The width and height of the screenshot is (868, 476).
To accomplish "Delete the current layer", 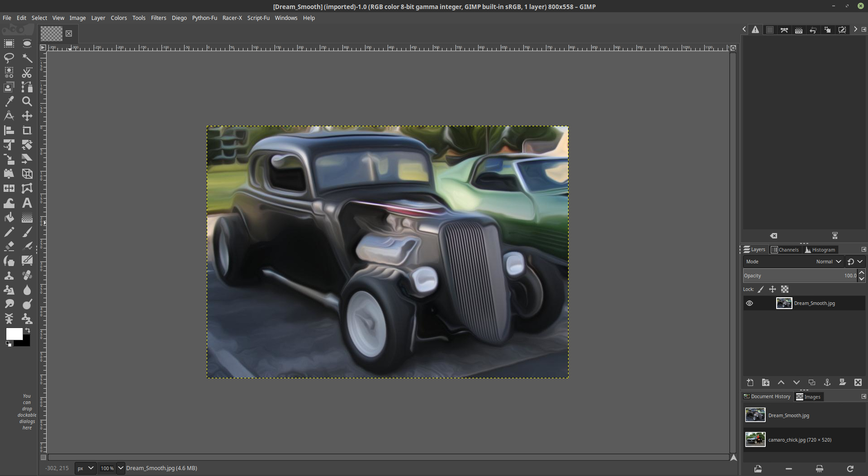I will pyautogui.click(x=858, y=382).
